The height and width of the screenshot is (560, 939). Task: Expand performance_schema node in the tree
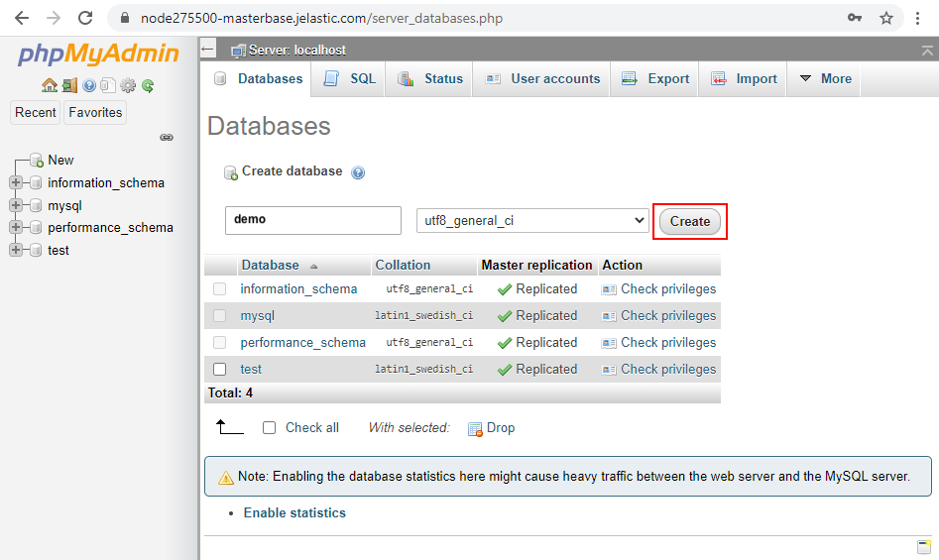[x=16, y=227]
